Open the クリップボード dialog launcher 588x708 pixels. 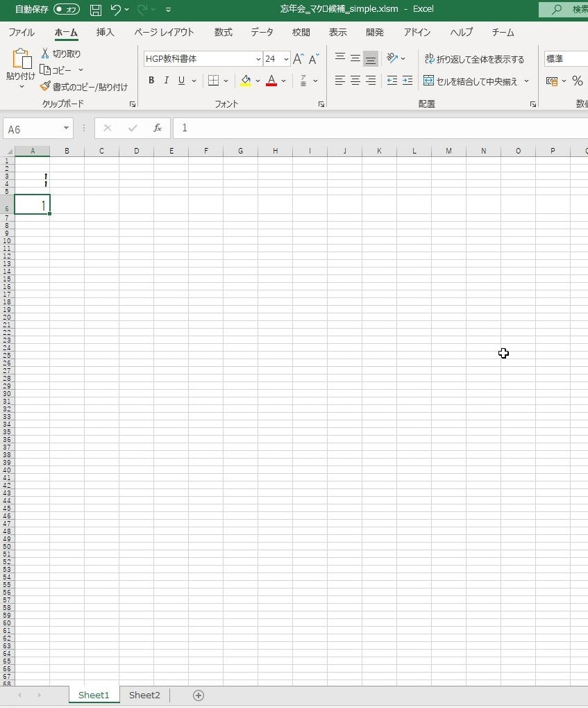[x=133, y=104]
